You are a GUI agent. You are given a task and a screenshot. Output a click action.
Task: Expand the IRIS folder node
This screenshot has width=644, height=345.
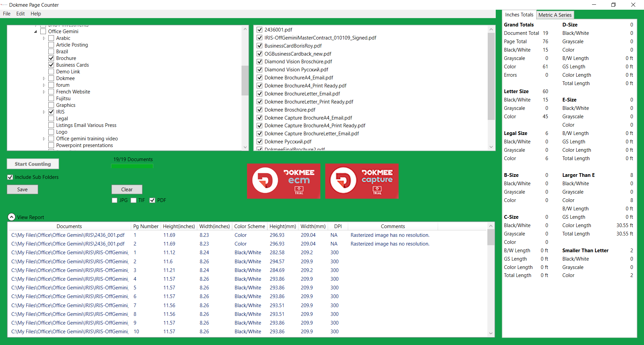pos(44,112)
